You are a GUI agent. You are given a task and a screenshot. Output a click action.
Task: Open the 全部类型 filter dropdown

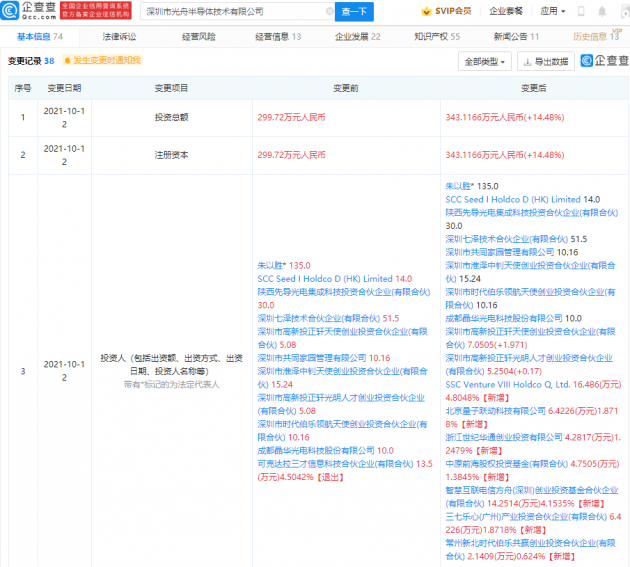click(x=485, y=61)
